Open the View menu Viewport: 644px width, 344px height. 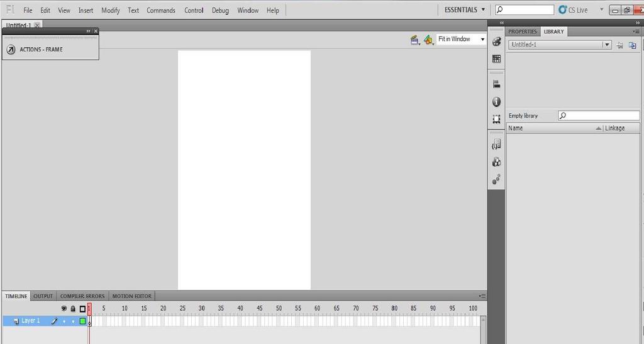[x=64, y=10]
